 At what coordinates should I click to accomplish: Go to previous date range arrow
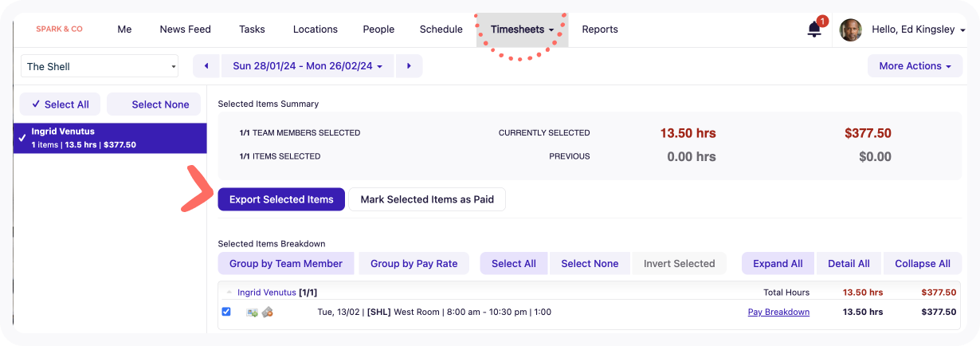pos(206,66)
